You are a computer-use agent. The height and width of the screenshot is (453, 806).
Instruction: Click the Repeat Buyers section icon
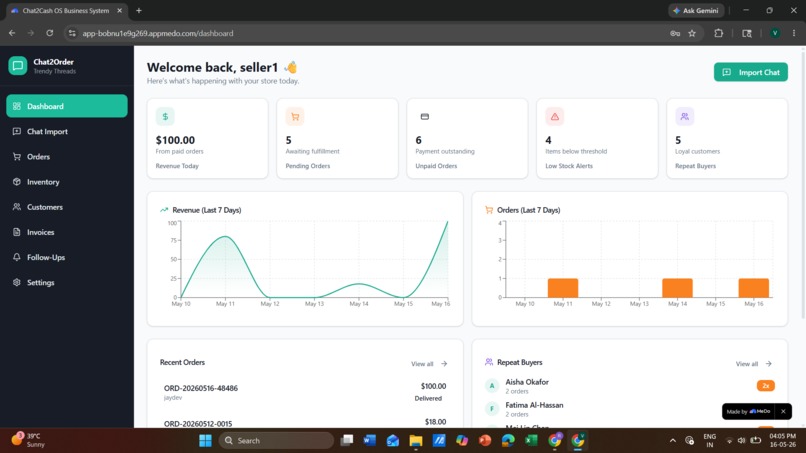(x=489, y=362)
